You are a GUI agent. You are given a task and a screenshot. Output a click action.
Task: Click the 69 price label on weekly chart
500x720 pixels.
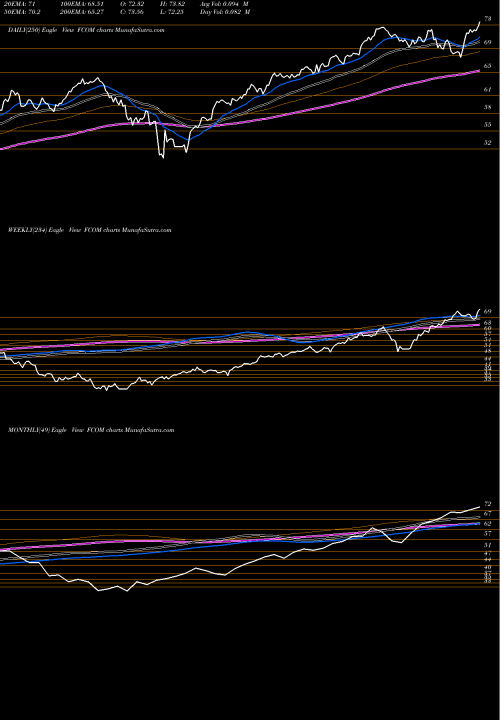[x=488, y=311]
